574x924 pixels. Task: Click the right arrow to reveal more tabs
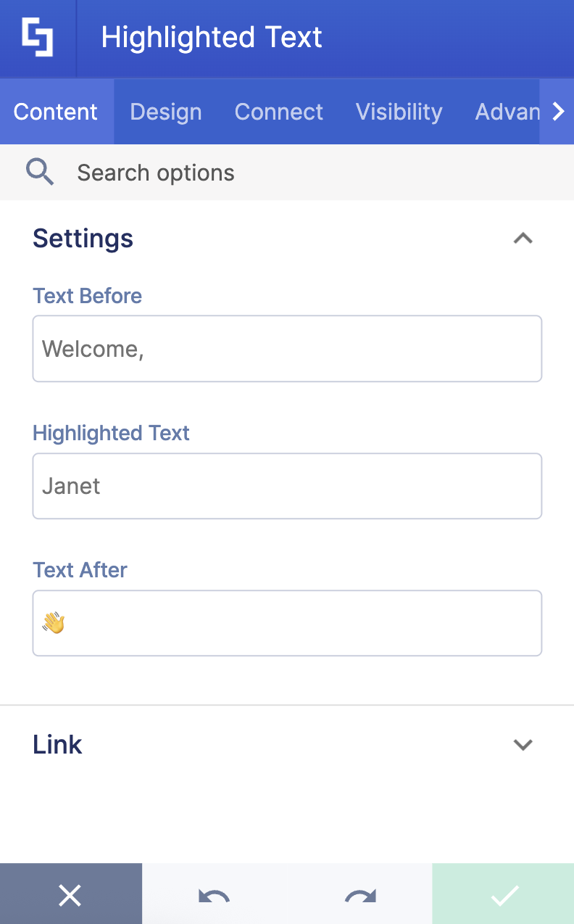click(x=558, y=112)
